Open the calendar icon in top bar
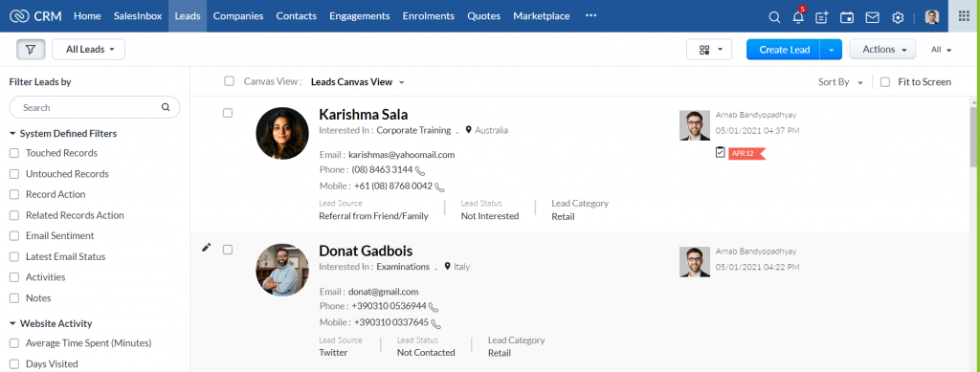The width and height of the screenshot is (980, 372). [847, 17]
